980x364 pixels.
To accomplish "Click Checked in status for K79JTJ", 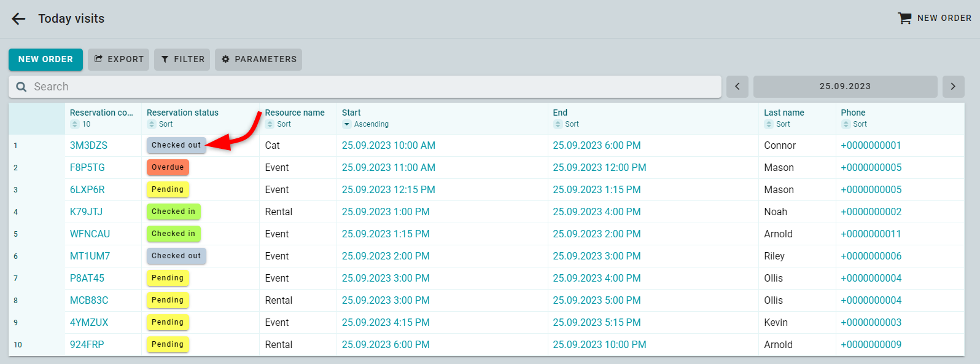I will click(x=174, y=212).
